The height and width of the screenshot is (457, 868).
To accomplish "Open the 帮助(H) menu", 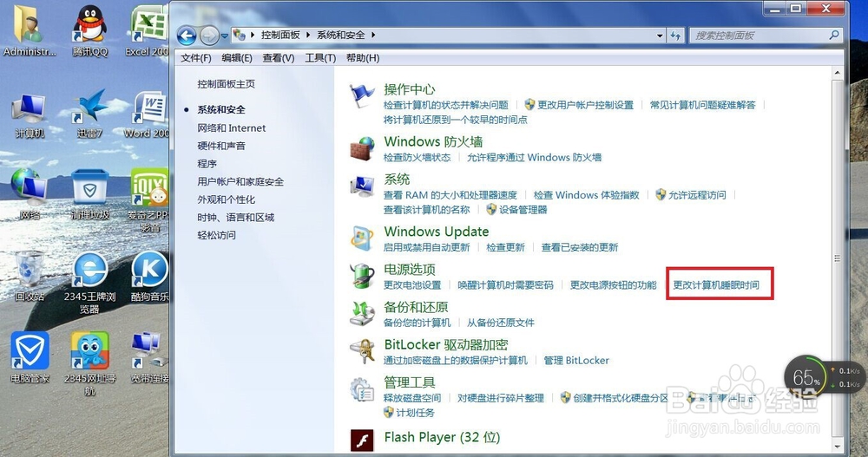I will [x=363, y=58].
